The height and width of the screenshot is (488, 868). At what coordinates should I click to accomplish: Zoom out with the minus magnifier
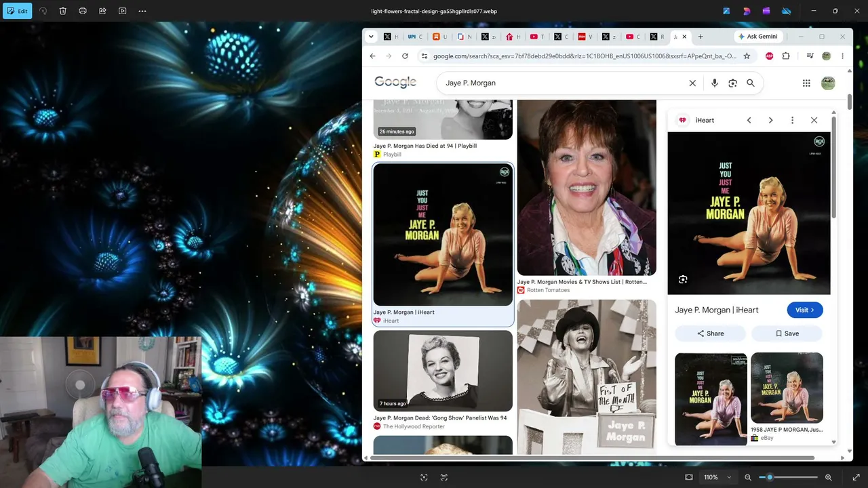748,477
